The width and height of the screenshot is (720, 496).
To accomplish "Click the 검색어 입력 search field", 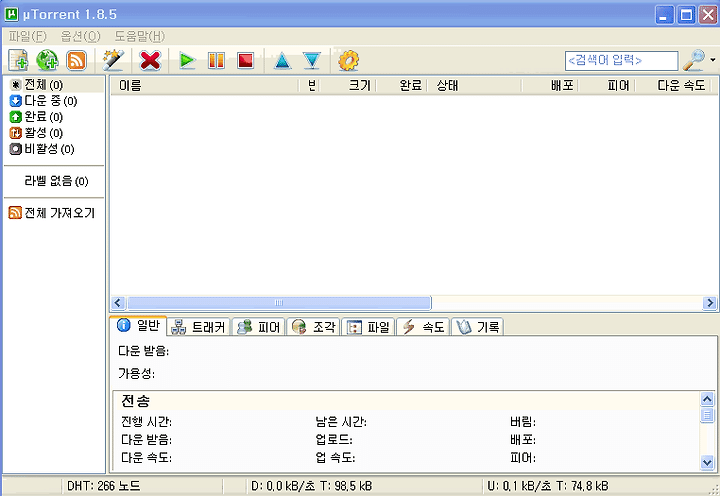I will (621, 60).
